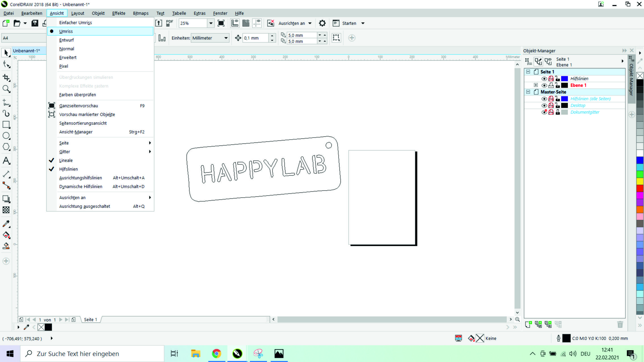Click the Options gear icon
Image resolution: width=644 pixels, height=362 pixels.
(322, 23)
